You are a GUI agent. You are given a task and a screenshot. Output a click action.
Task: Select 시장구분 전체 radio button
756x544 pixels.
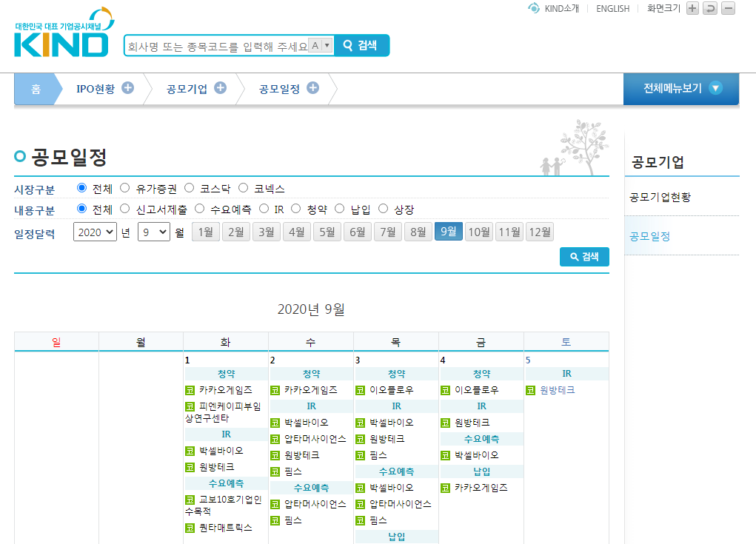coord(82,188)
